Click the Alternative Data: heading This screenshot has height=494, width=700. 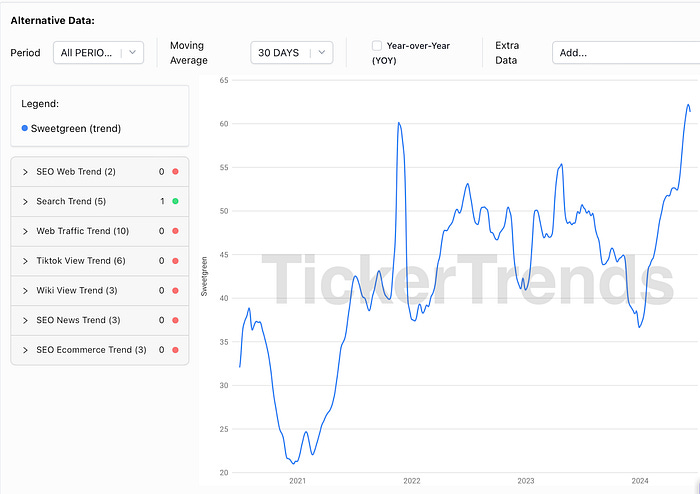point(53,21)
